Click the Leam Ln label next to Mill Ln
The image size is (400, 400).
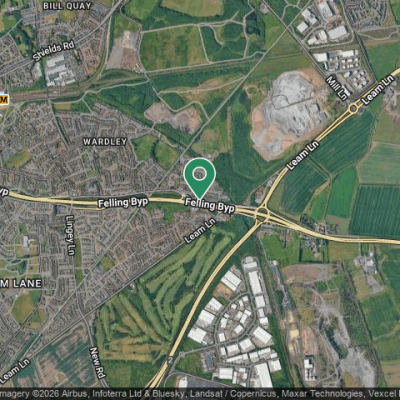(378, 90)
